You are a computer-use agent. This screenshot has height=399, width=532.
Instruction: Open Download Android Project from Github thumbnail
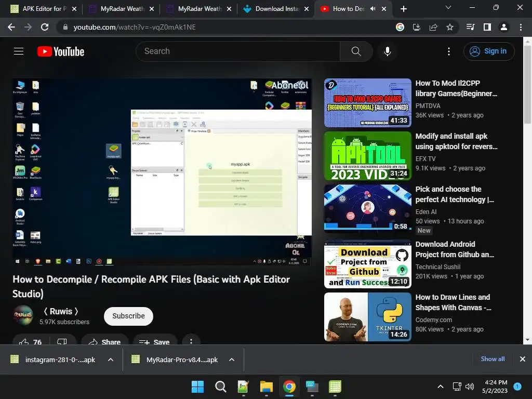click(x=368, y=264)
